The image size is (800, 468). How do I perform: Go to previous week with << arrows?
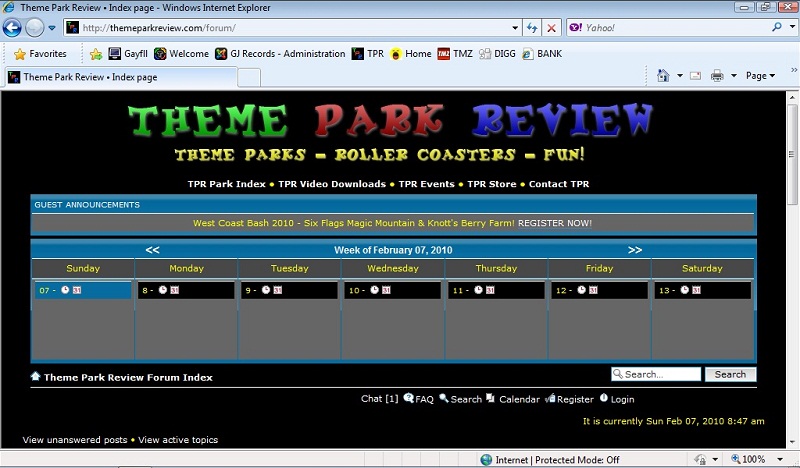pos(152,250)
